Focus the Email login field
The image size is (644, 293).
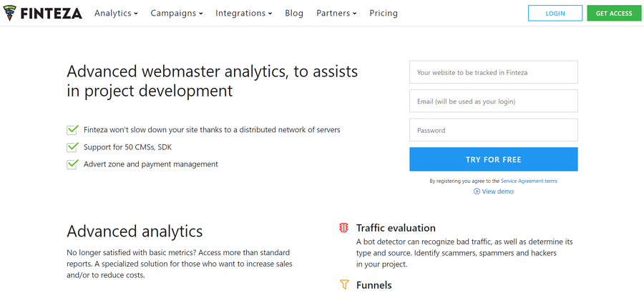pos(494,101)
